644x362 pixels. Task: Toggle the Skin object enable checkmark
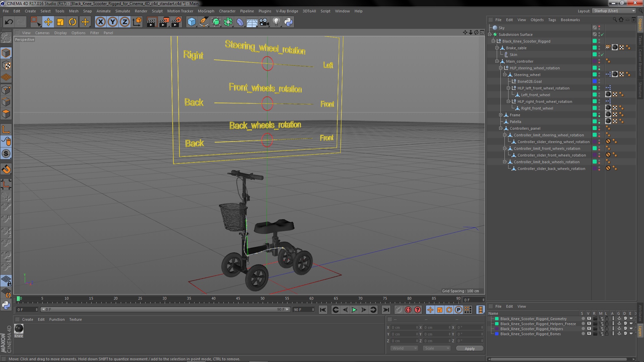coord(602,55)
